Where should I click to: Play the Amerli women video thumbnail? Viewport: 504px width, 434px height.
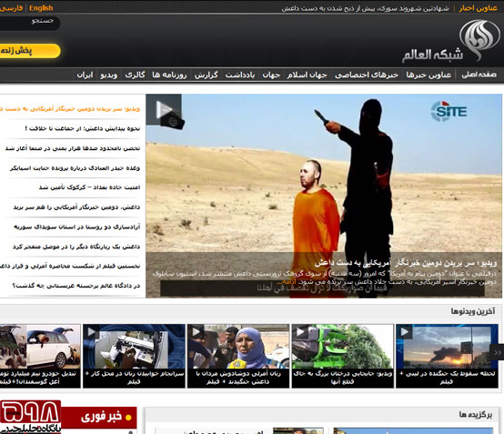point(238,347)
